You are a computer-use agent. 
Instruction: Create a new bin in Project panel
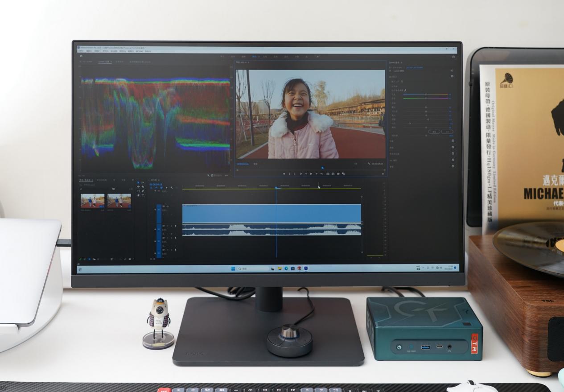[130, 259]
